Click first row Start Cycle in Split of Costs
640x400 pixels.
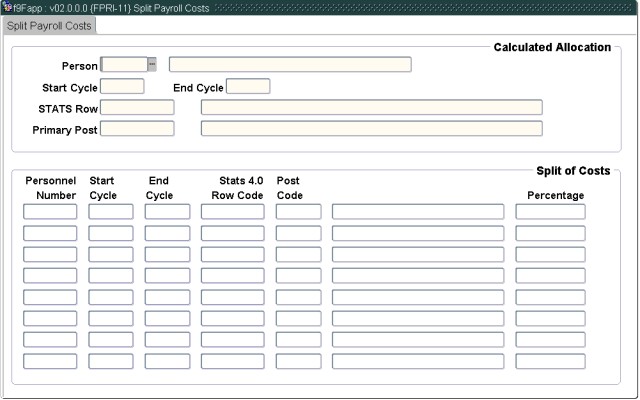pyautogui.click(x=111, y=212)
